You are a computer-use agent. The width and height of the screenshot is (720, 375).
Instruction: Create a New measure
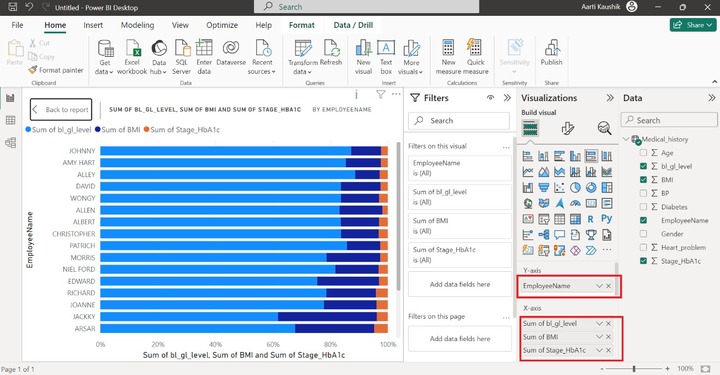pyautogui.click(x=448, y=57)
